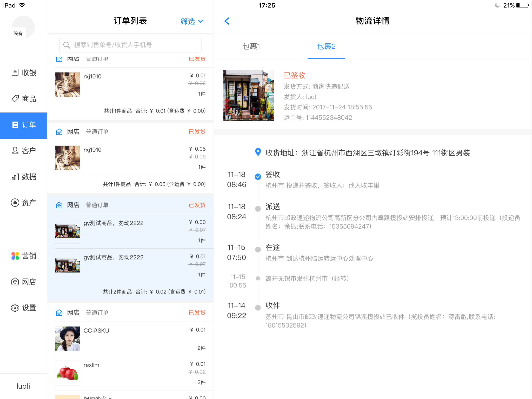
Task: Tap the Do Not Disturb moon icon
Action: click(497, 5)
